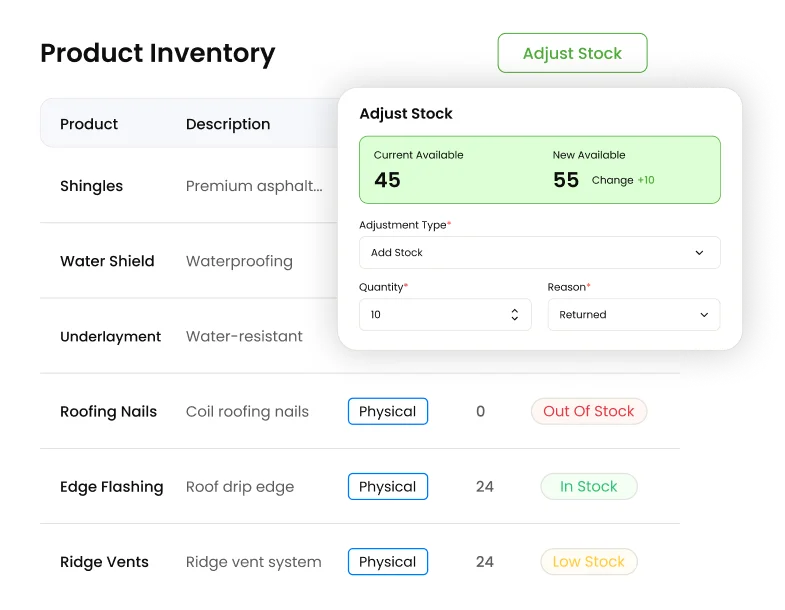Image resolution: width=785 pixels, height=610 pixels.
Task: Click the Low Stock status badge
Action: (x=589, y=561)
